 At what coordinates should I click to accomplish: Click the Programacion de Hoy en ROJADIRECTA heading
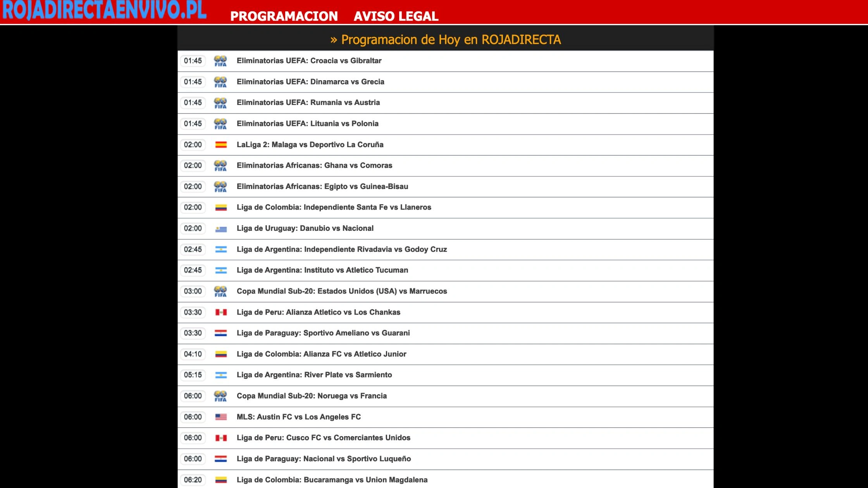445,40
